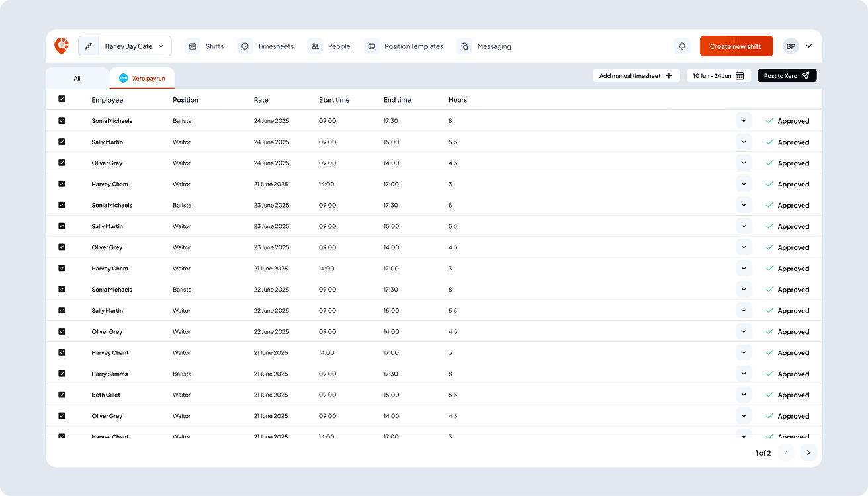Screen dimensions: 868x496
Task: Click the 1 of 2 page indicator
Action: (763, 453)
